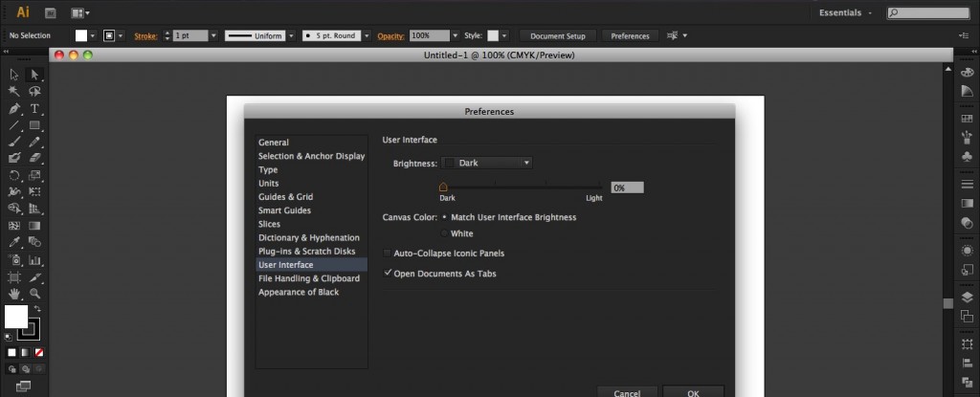This screenshot has width=980, height=397.
Task: Open the arrange documents dropdown
Action: click(80, 12)
